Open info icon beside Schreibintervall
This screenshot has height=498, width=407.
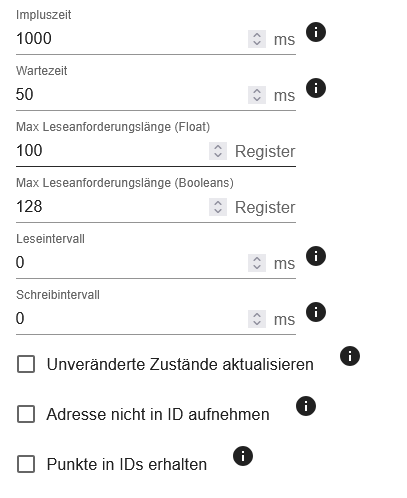point(316,312)
